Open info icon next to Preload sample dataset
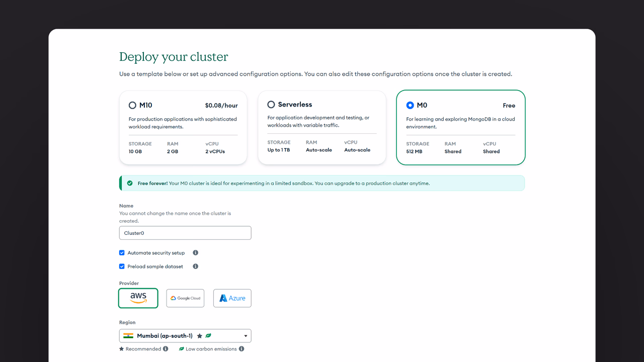The width and height of the screenshot is (644, 362). [196, 266]
